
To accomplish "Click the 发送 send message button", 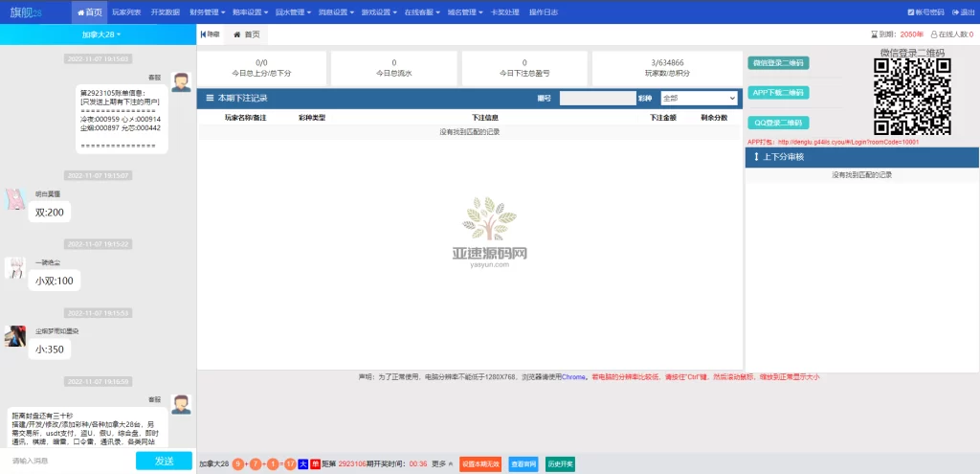I will coord(164,461).
